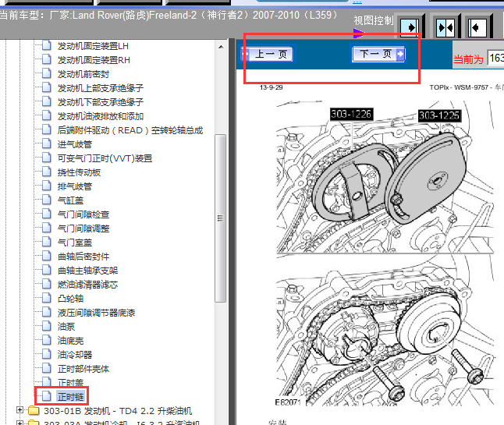Viewport: 504px width, 425px height.
Task: Select 油底壳 entry
Action: tap(70, 341)
